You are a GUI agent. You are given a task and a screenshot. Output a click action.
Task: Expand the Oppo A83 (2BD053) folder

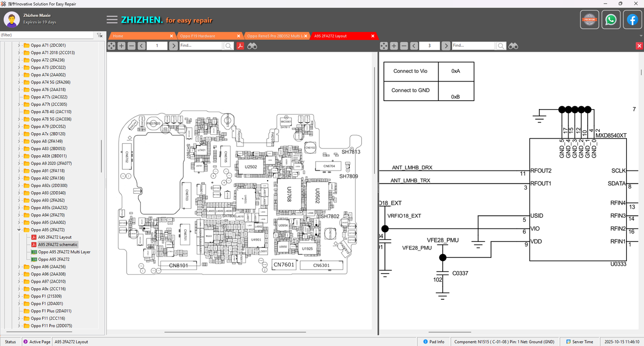click(19, 149)
